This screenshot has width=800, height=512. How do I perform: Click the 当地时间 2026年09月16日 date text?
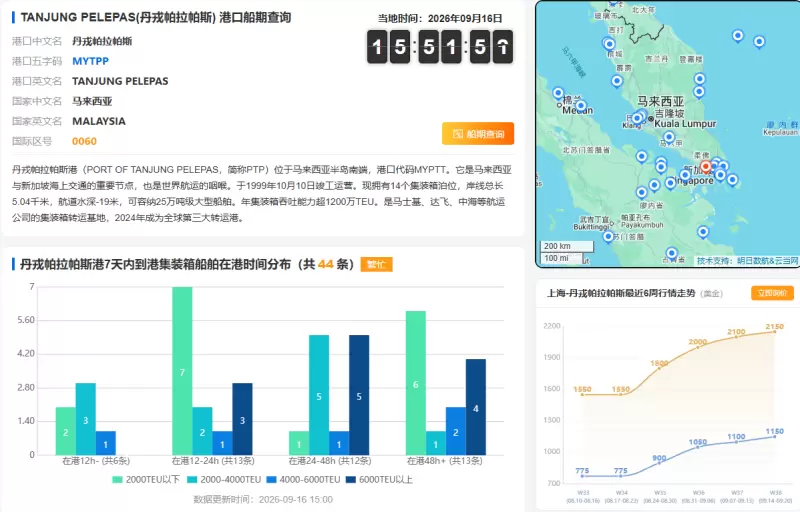[440, 18]
